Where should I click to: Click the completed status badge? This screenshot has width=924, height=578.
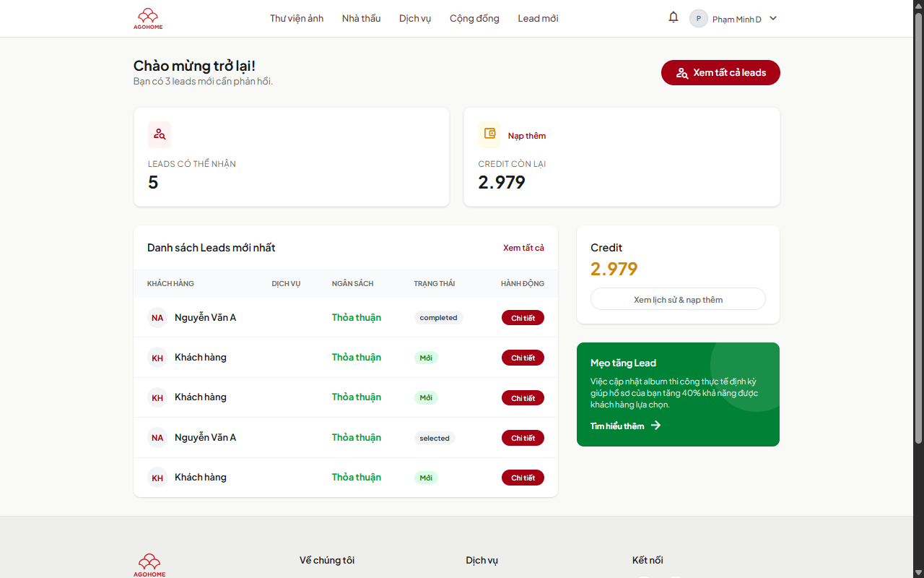pyautogui.click(x=438, y=318)
